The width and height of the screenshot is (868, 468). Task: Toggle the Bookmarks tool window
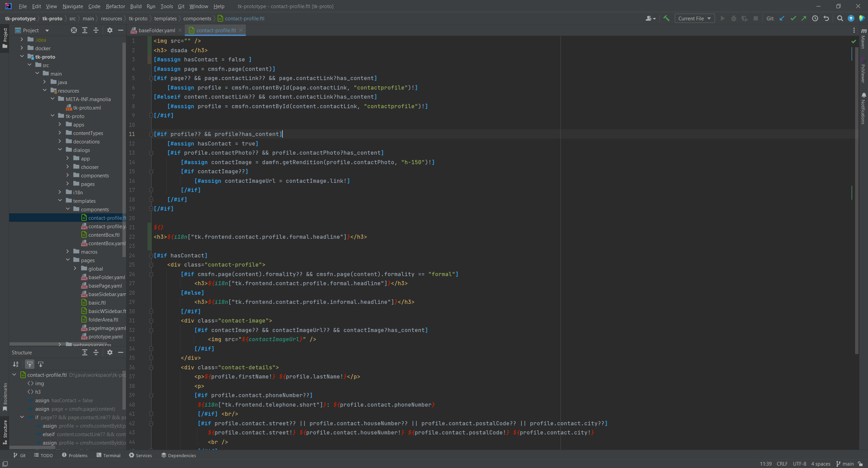click(x=5, y=397)
